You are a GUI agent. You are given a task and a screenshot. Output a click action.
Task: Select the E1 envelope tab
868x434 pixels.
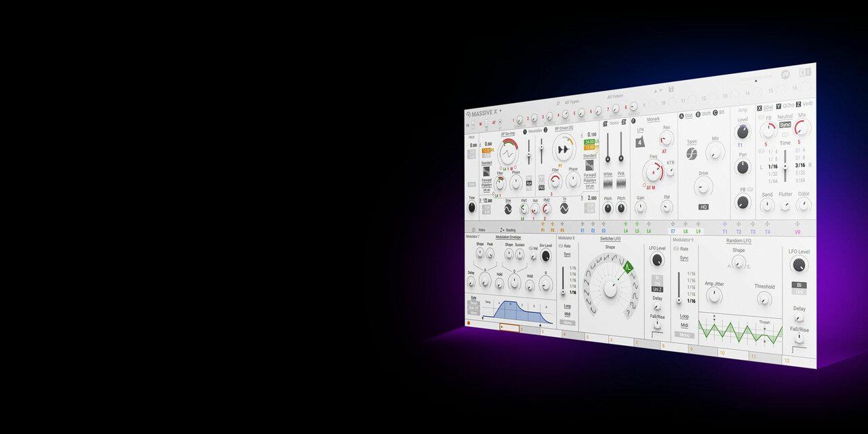(583, 231)
